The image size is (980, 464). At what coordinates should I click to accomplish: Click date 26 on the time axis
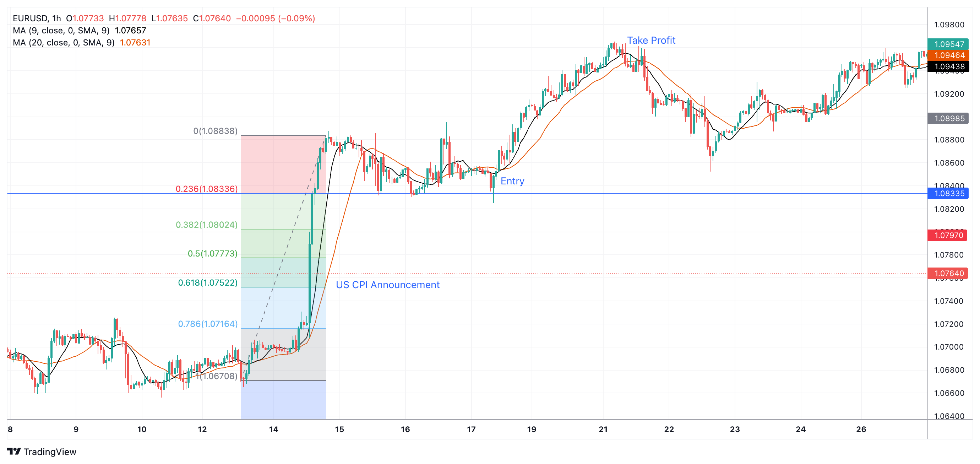(x=861, y=430)
